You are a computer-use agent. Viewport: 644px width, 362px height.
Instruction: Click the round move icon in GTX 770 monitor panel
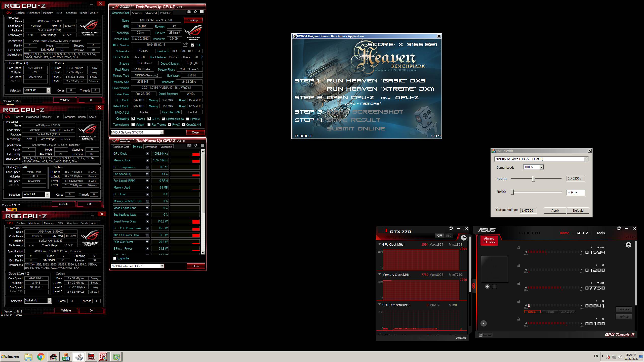(x=464, y=238)
